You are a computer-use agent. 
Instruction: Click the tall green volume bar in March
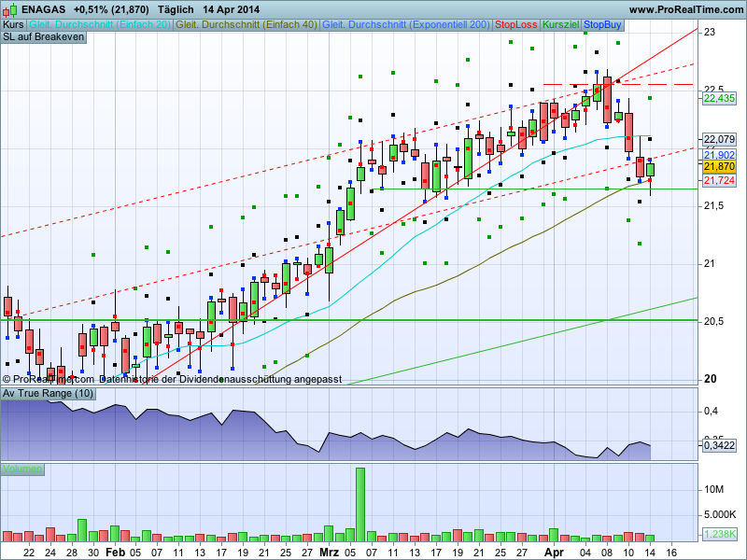[x=360, y=505]
